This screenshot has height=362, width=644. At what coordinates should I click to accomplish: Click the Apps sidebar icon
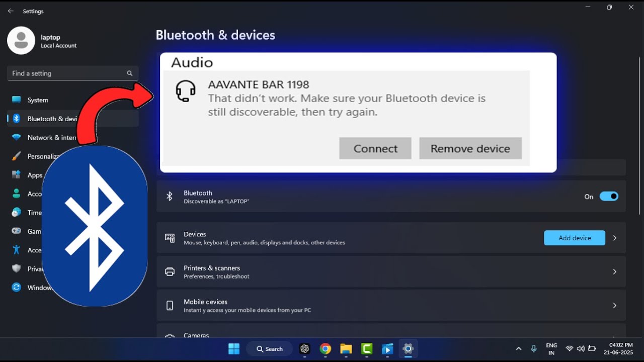pyautogui.click(x=17, y=175)
